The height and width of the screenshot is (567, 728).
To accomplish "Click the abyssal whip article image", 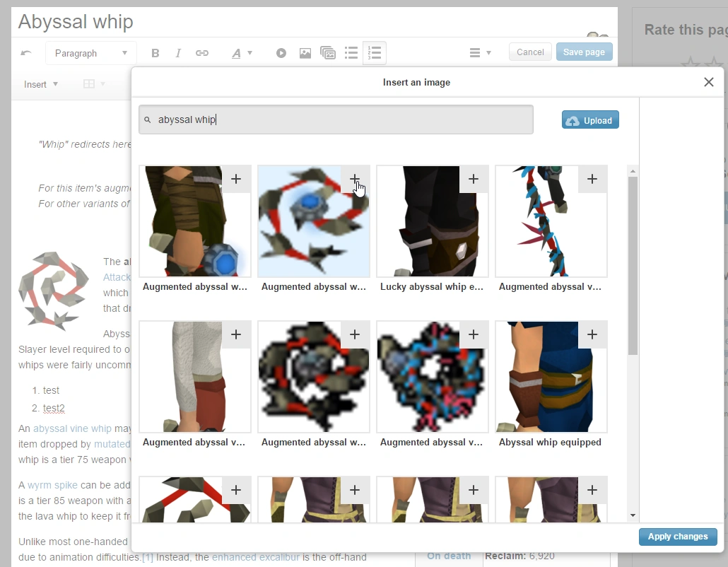I will 54,291.
